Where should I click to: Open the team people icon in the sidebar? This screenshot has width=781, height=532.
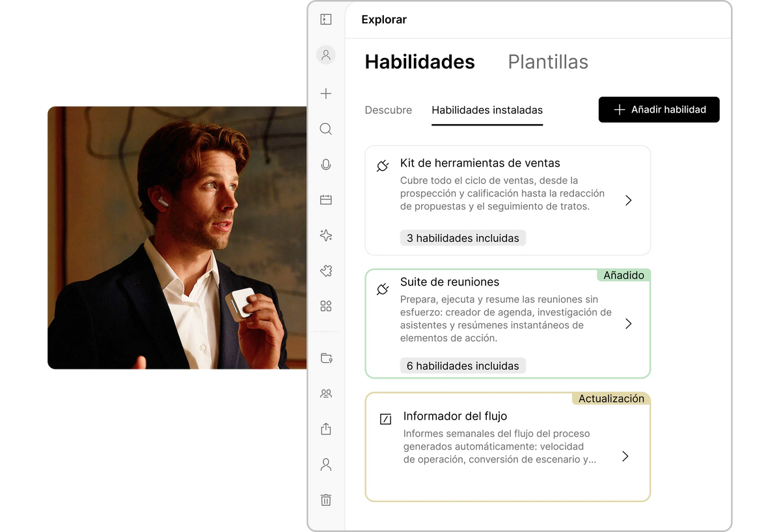326,393
